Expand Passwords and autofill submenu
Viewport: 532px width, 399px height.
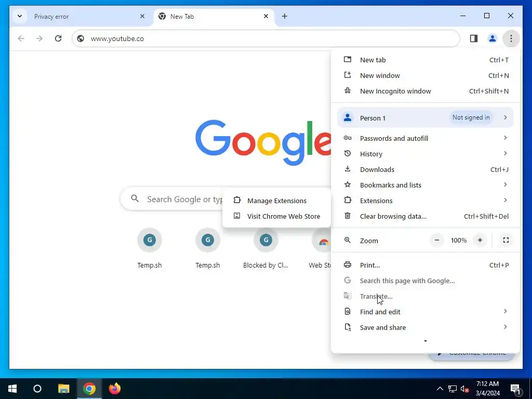click(x=425, y=138)
